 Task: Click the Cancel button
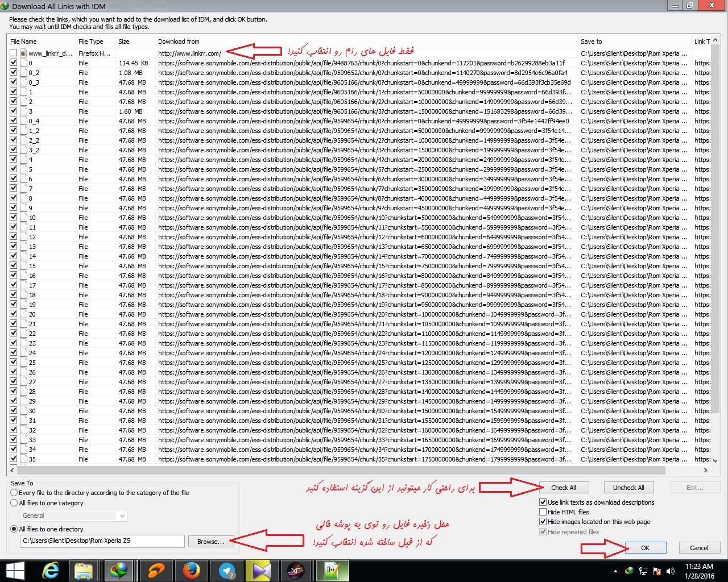click(x=699, y=548)
